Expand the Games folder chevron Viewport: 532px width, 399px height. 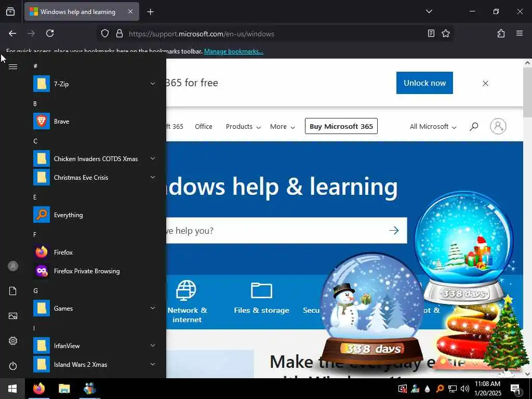(153, 308)
